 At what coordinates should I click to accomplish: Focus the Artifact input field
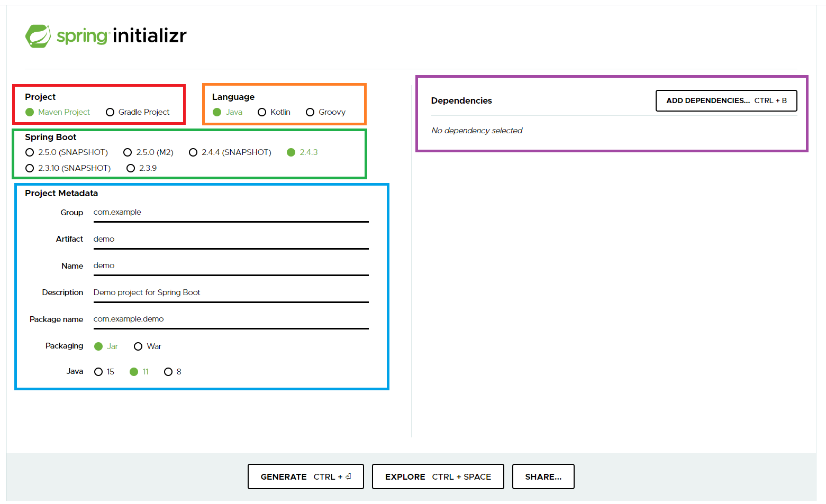231,240
